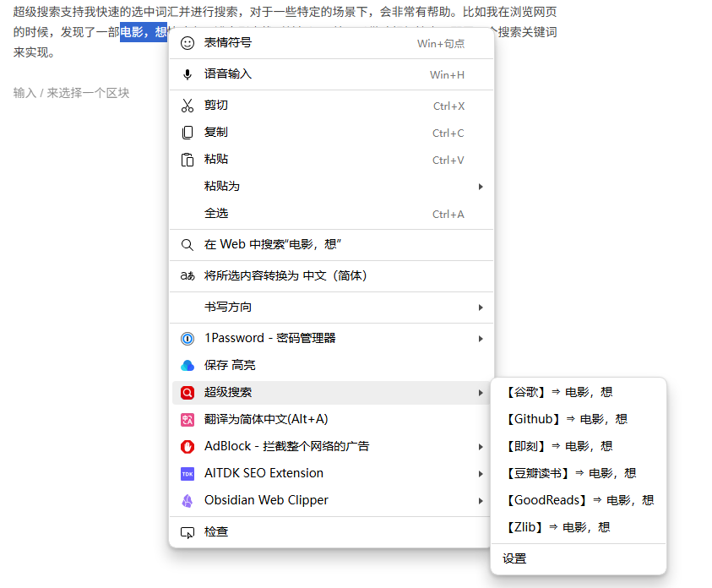Click the microphone icon for 语音输入
The height and width of the screenshot is (588, 712).
coord(187,73)
